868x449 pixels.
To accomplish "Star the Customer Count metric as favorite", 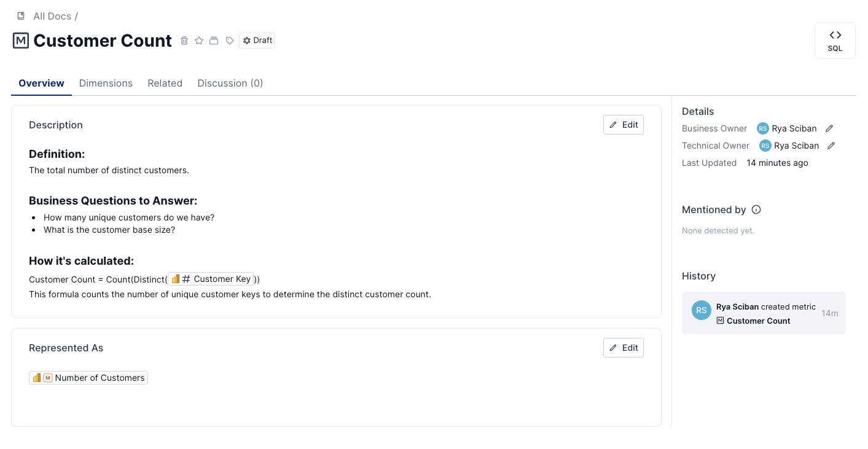I will [199, 41].
